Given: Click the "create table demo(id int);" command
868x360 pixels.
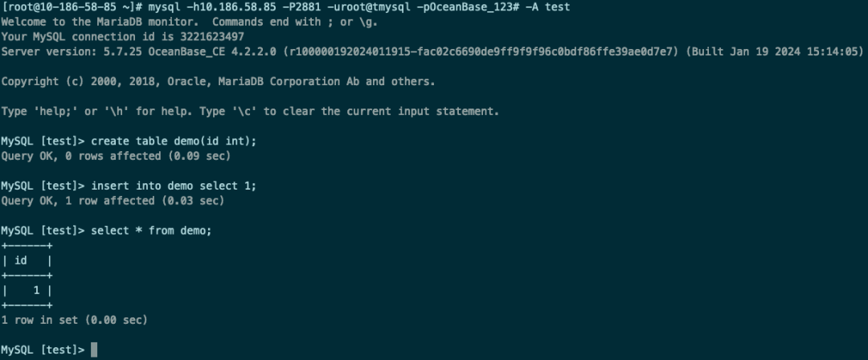Looking at the screenshot, I should 174,141.
